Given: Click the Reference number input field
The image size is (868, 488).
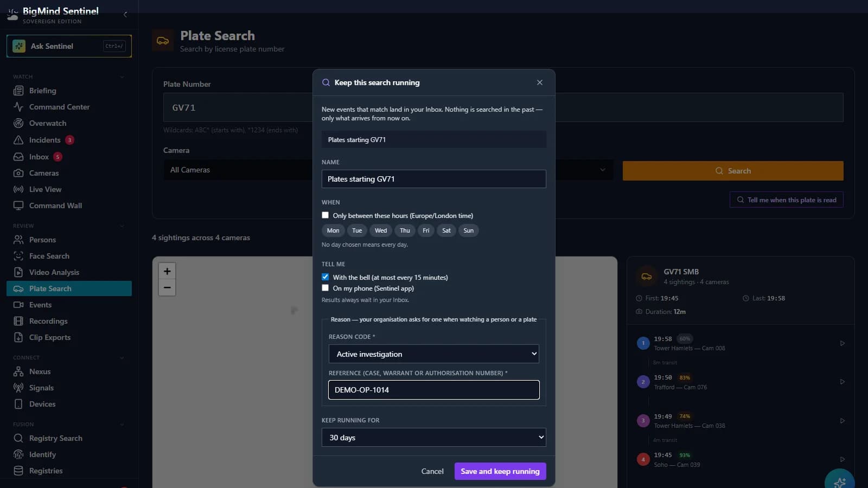Looking at the screenshot, I should [x=434, y=390].
